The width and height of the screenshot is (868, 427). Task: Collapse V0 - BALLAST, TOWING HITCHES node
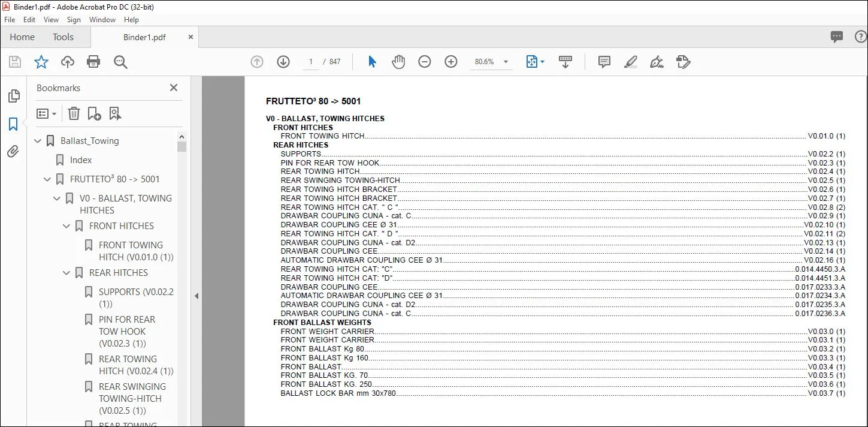(x=58, y=199)
